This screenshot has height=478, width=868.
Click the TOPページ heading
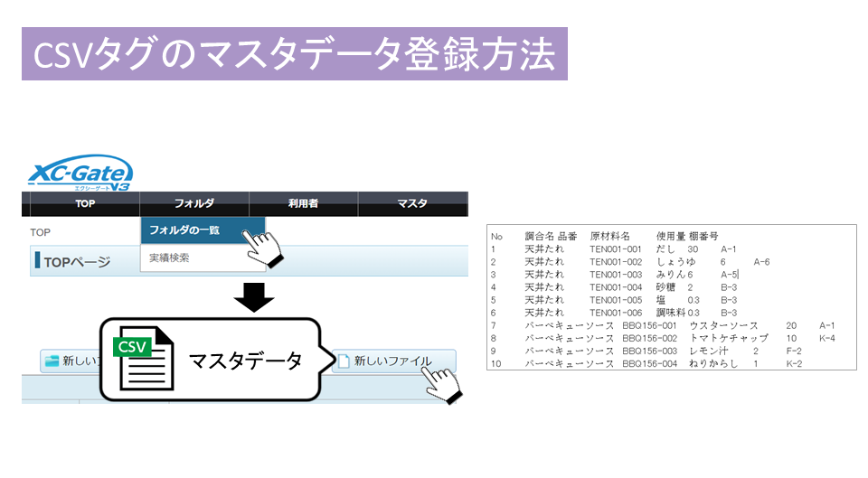tap(77, 263)
